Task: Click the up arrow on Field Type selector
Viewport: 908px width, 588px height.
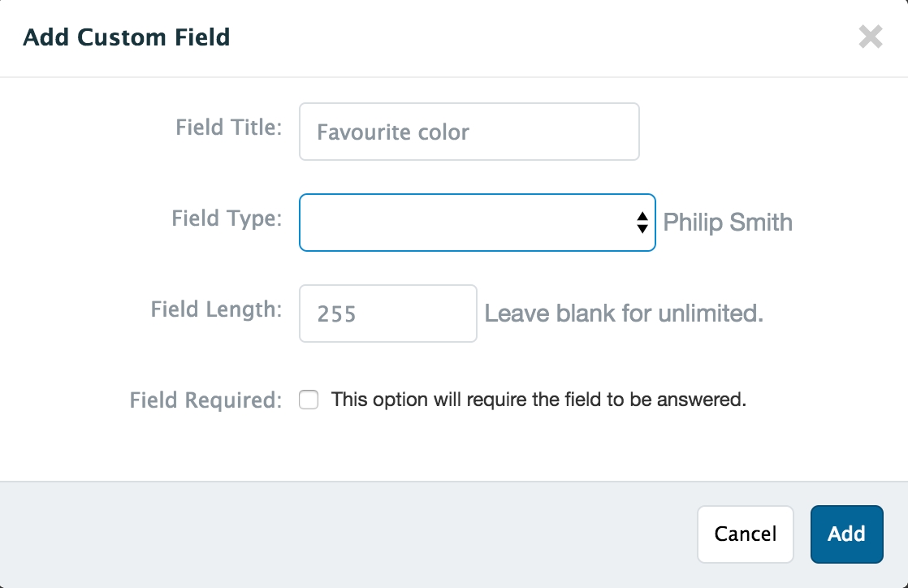Action: tap(642, 217)
